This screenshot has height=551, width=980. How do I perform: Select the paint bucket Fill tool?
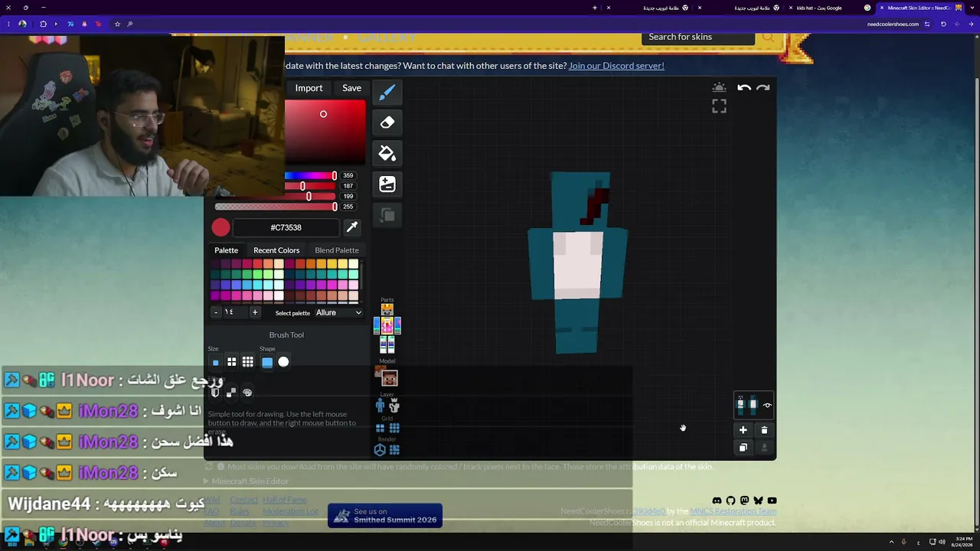pyautogui.click(x=387, y=154)
